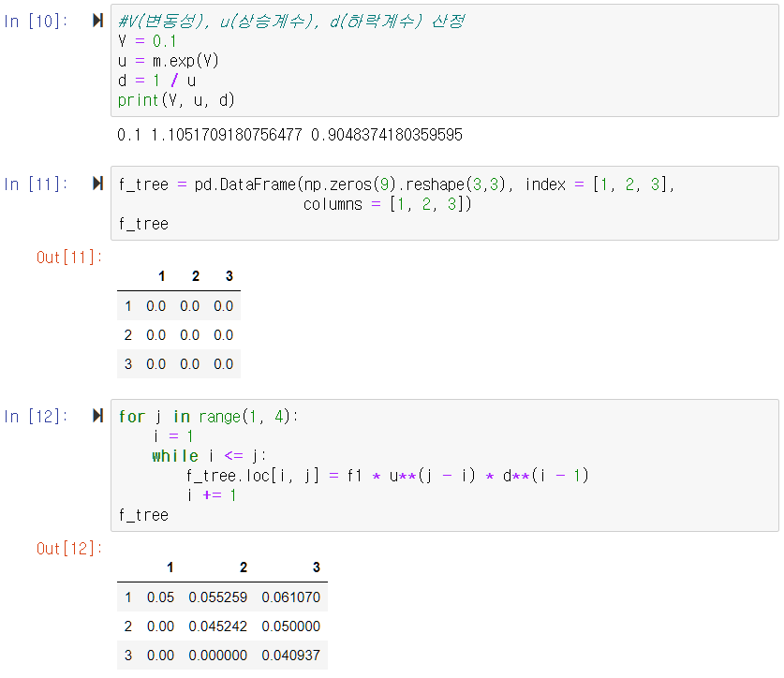Click the In [11] prompt label

36,184
